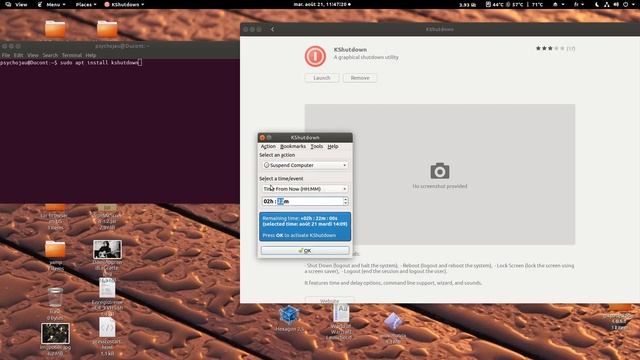Screen dimensions: 640x360
Task: Open the Action menu in the KShutdown dialog
Action: 268,146
